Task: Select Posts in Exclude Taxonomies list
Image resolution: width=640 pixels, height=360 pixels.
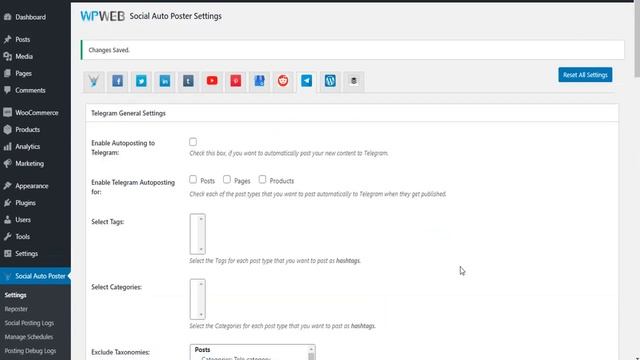Action: [x=202, y=350]
